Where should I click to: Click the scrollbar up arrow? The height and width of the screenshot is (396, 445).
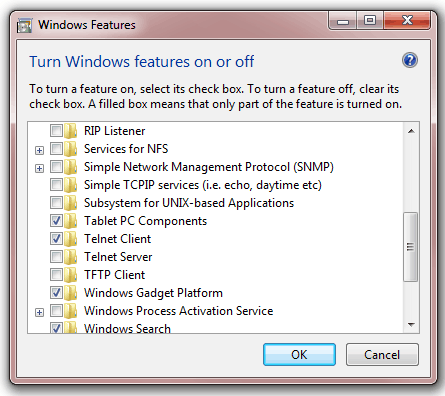click(x=411, y=131)
